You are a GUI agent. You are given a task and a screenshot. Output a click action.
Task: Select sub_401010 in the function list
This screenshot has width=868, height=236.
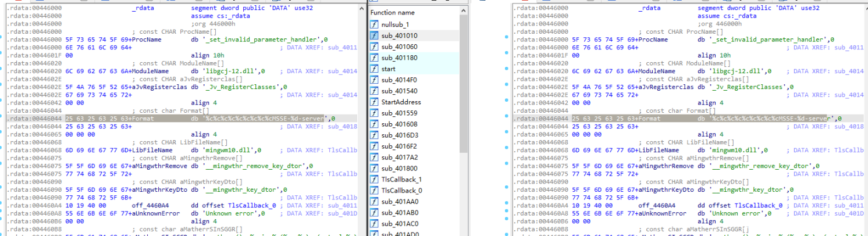coord(399,35)
